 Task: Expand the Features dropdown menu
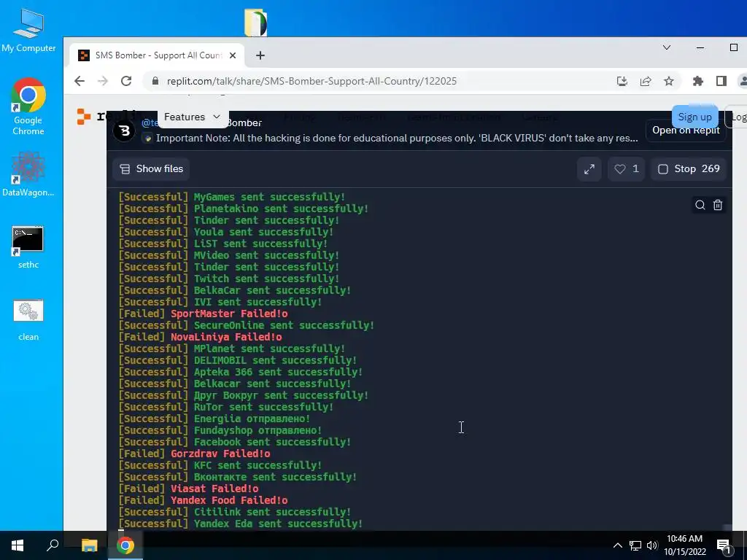pos(192,117)
